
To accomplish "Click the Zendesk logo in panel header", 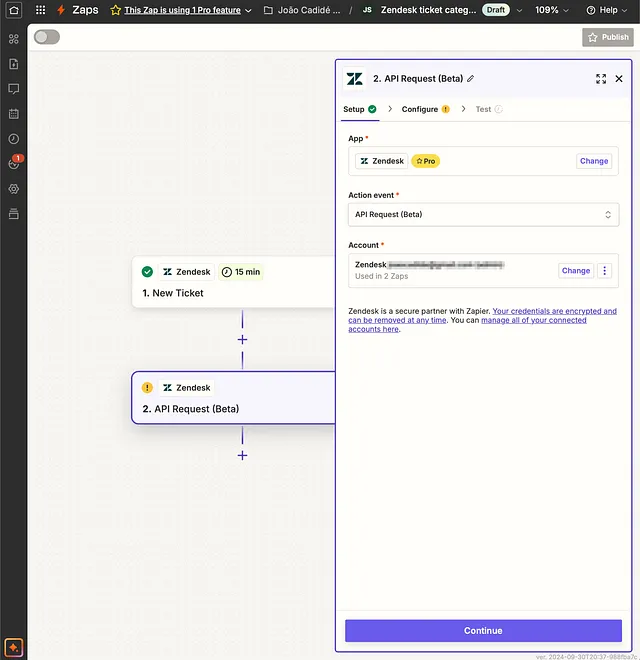I will (x=355, y=79).
